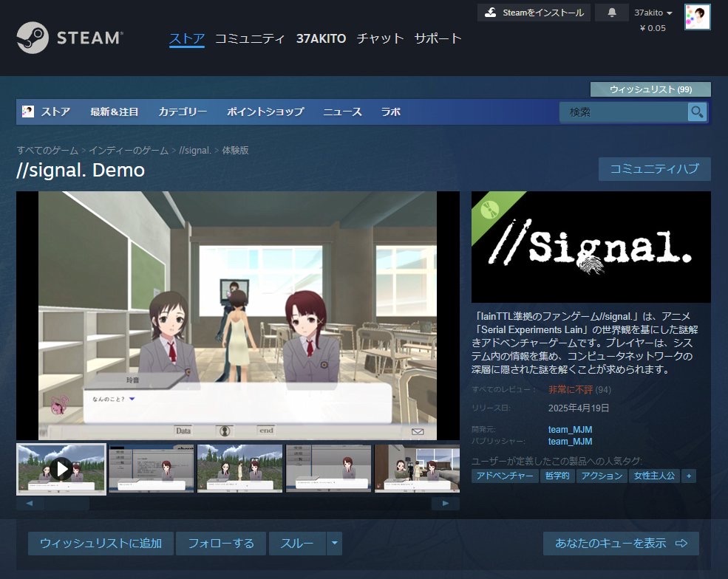Image resolution: width=728 pixels, height=579 pixels.
Task: Click the user avatar in the header
Action: coord(698,17)
